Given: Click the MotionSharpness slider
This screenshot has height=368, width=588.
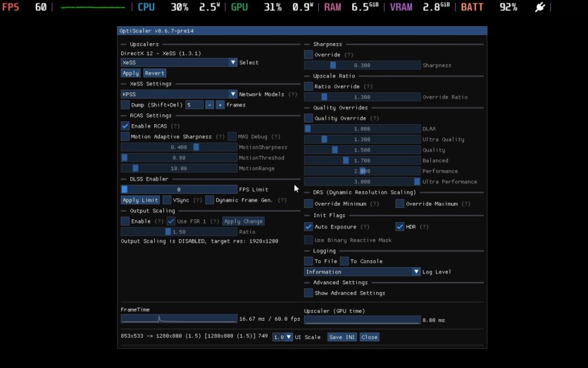Looking at the screenshot, I should pyautogui.click(x=179, y=147).
